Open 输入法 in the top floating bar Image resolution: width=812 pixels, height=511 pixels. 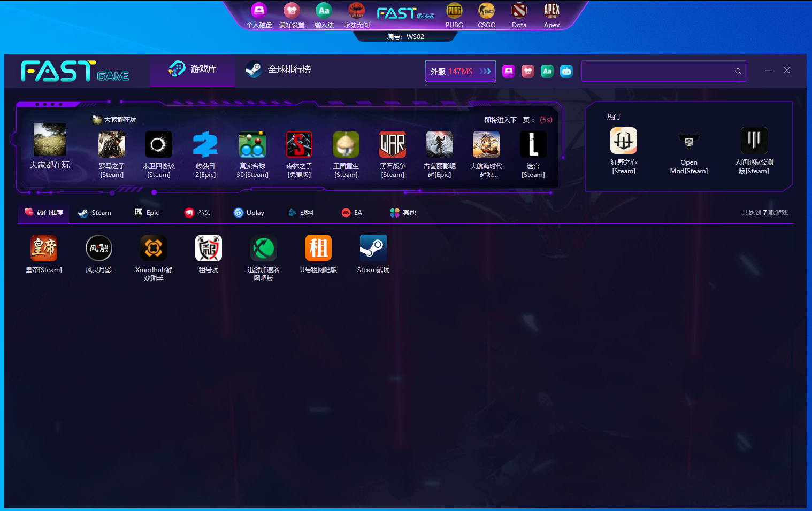pos(324,16)
